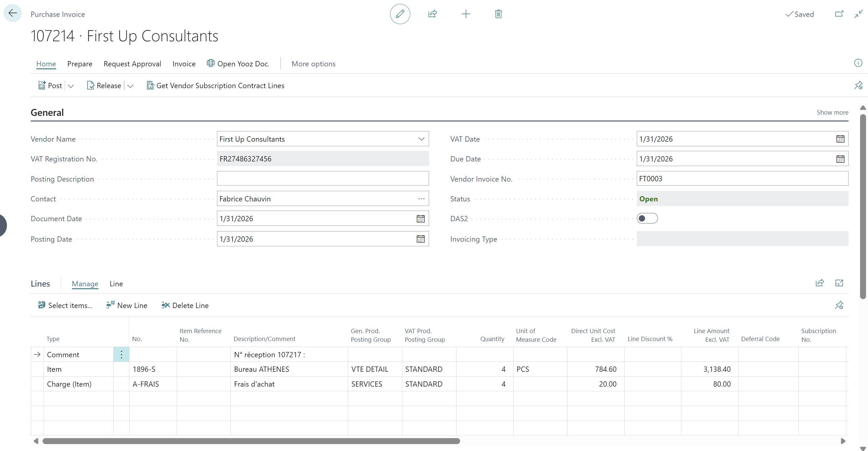Open page information with the info icon
Viewport: 868px width, 451px height.
858,63
